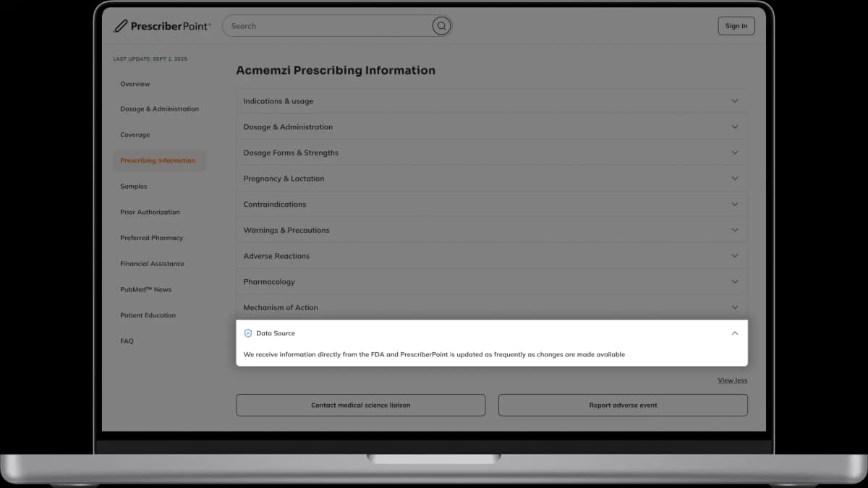Open the FAQ sidebar item
Image resolution: width=868 pixels, height=488 pixels.
click(x=127, y=341)
